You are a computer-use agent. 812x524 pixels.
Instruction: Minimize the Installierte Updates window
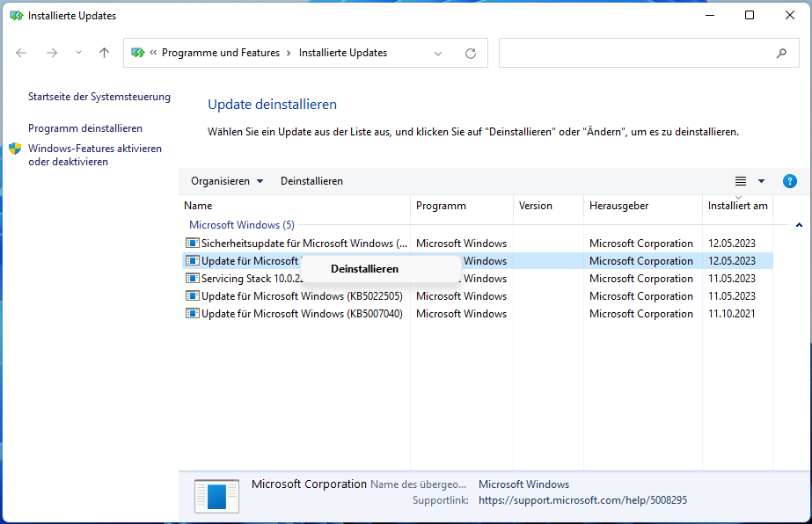(x=710, y=16)
